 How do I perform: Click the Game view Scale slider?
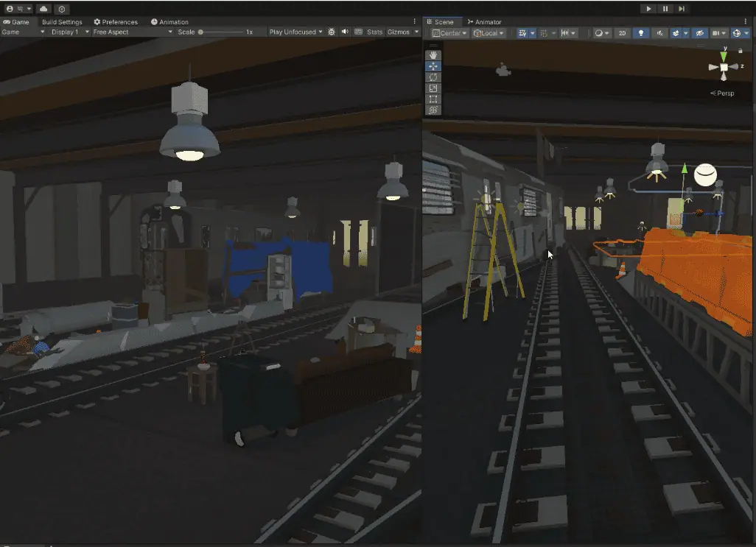coord(222,32)
